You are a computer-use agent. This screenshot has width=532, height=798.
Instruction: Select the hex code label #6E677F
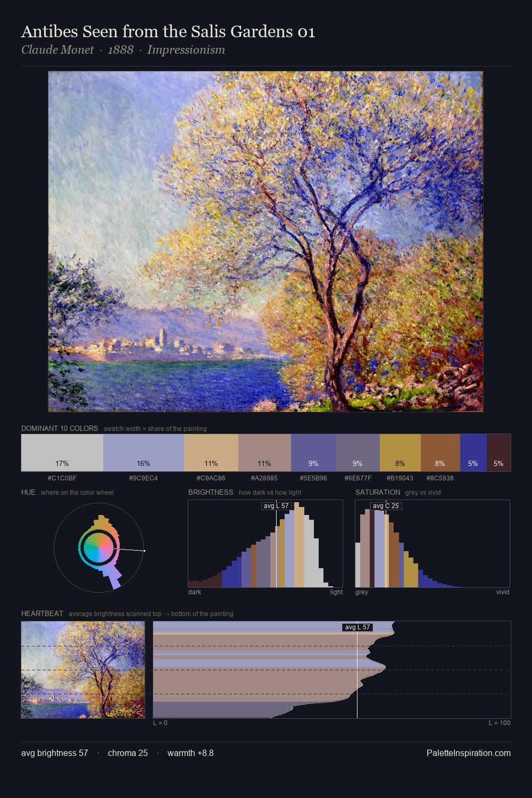[358, 478]
